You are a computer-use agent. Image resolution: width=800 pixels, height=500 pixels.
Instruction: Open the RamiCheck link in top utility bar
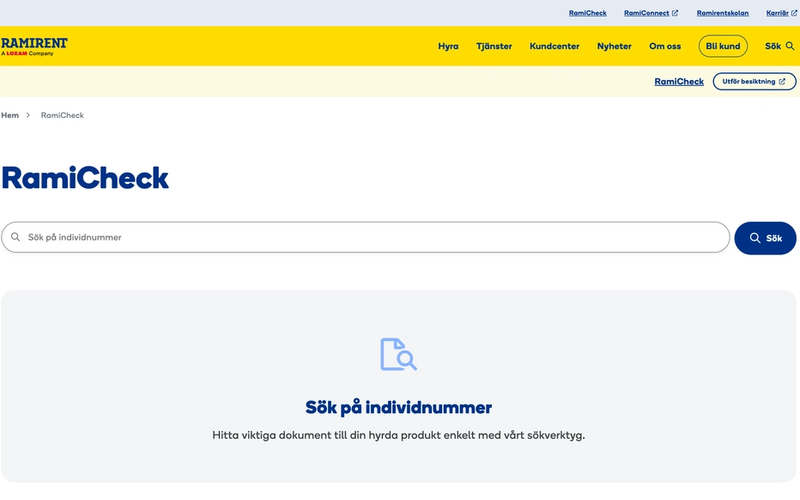[587, 13]
